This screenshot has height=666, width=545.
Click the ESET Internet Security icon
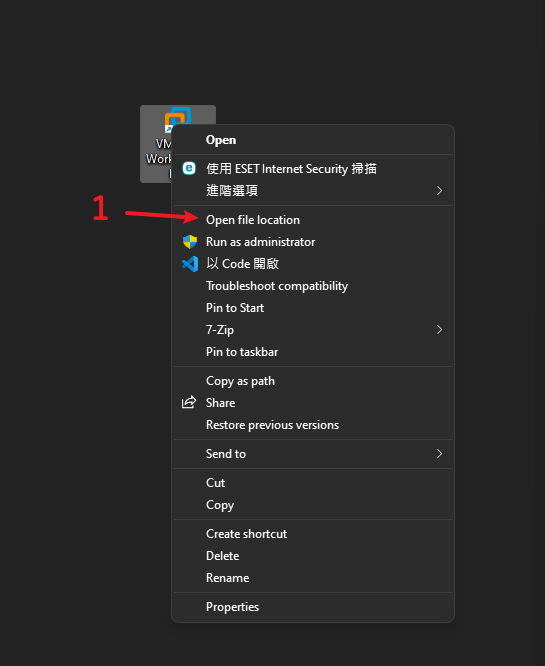point(189,168)
